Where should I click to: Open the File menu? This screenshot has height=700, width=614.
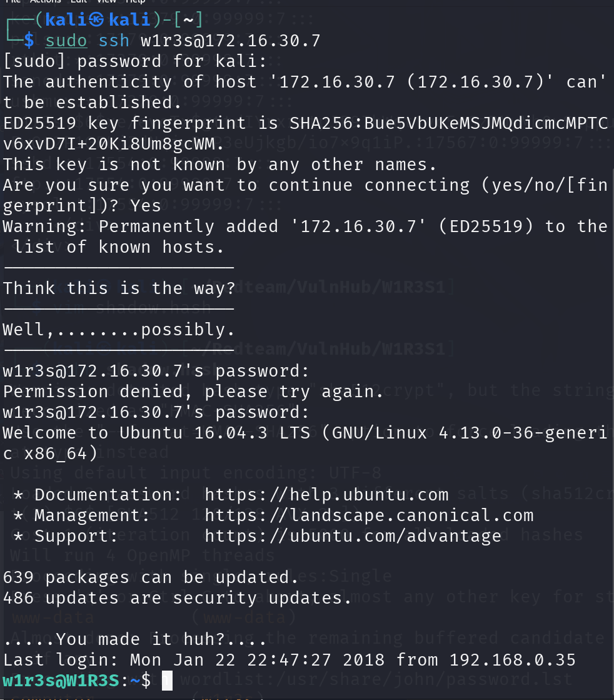coord(13,1)
